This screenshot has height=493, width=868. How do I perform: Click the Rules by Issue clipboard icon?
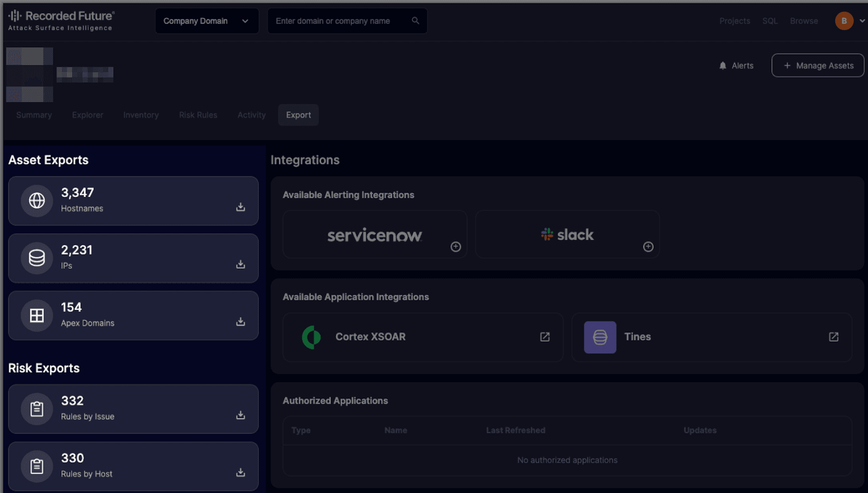coord(37,409)
